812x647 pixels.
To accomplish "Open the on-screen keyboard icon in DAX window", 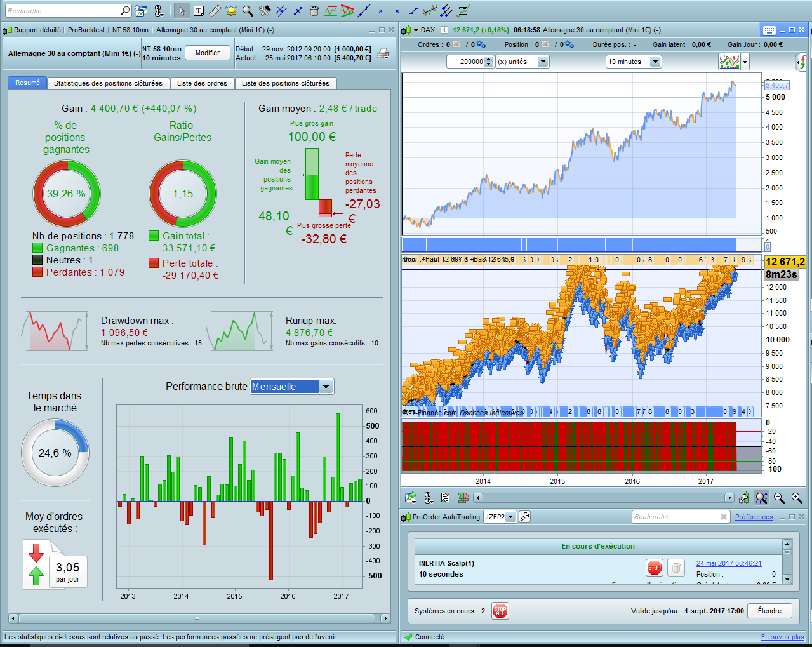I will click(769, 30).
